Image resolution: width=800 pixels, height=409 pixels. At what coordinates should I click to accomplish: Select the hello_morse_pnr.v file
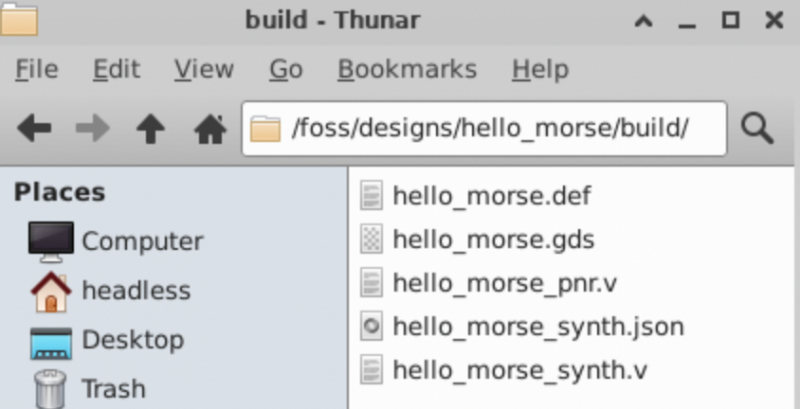[x=504, y=283]
